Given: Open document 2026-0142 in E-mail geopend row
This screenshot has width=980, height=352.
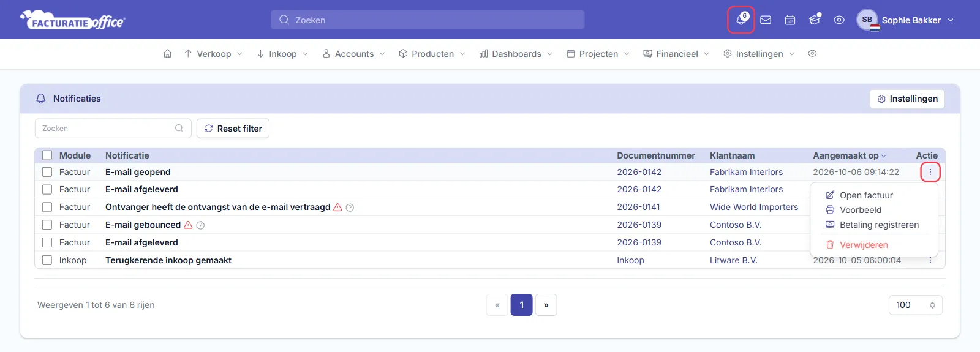Looking at the screenshot, I should (639, 172).
